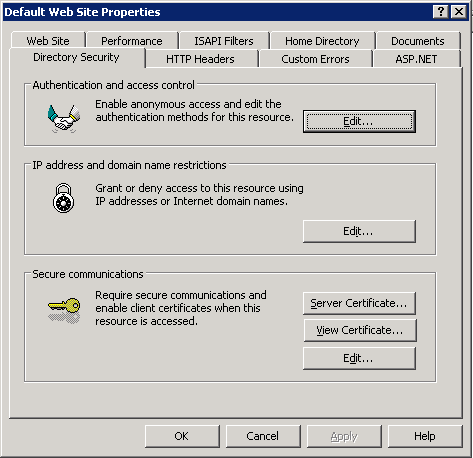The image size is (473, 458).
Task: Click the question mark help button in title bar
Action: point(440,12)
